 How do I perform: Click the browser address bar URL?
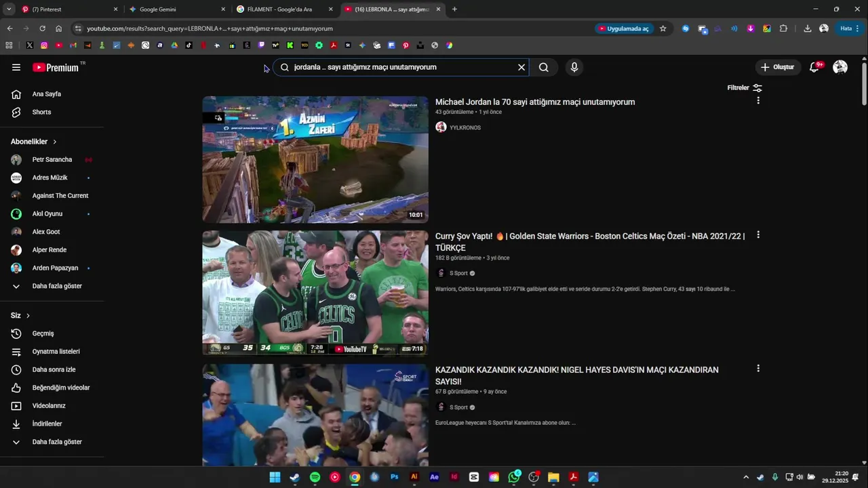click(210, 28)
